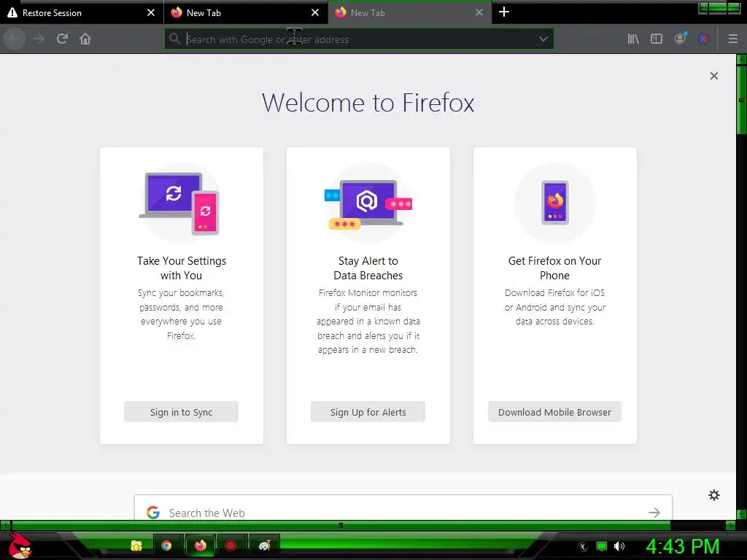Go back to the previous page
Screen dimensions: 747x560
click(x=15, y=39)
